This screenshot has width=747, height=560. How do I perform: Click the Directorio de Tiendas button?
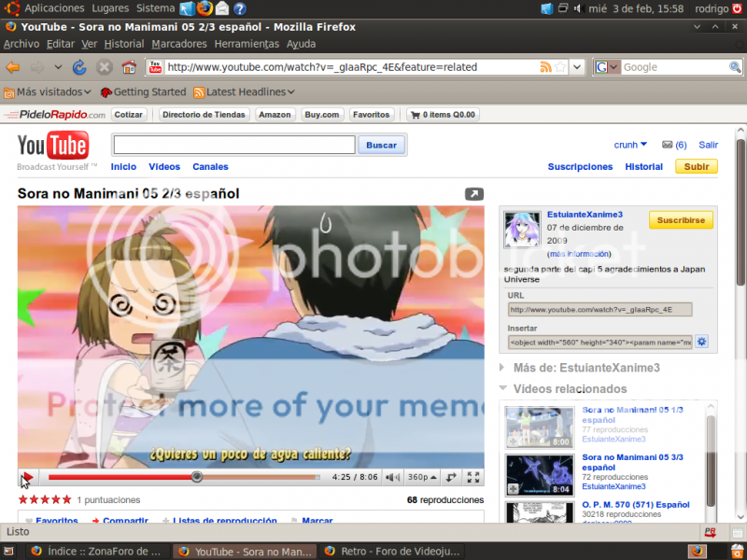204,115
